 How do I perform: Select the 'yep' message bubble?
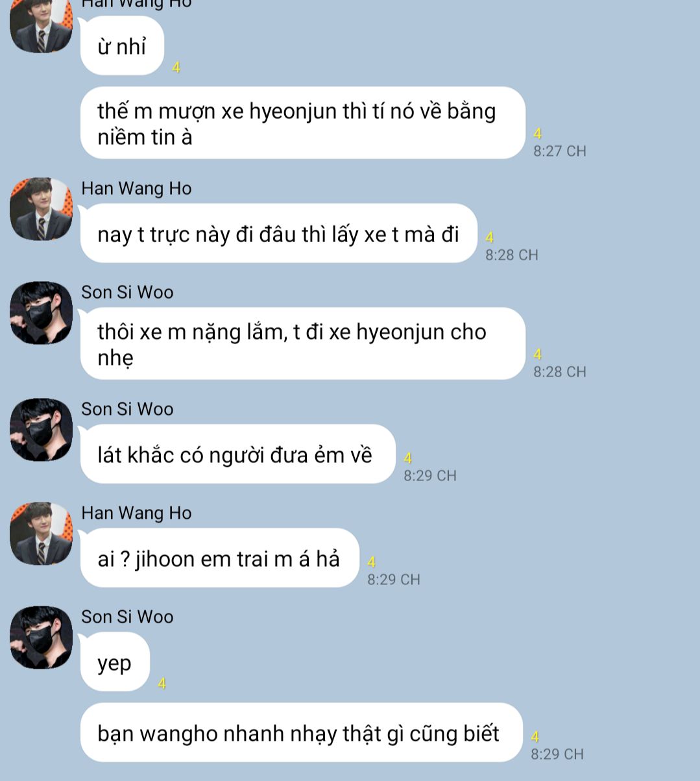[x=115, y=662]
